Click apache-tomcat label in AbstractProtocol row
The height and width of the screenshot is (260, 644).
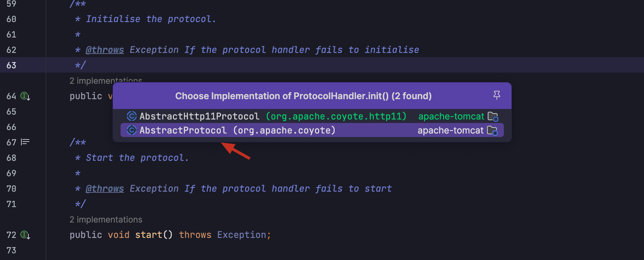click(x=451, y=130)
